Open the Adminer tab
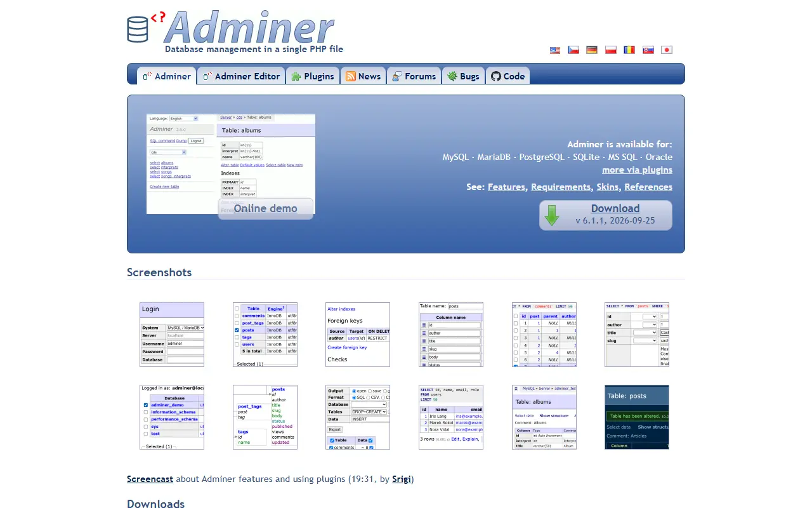 (167, 76)
